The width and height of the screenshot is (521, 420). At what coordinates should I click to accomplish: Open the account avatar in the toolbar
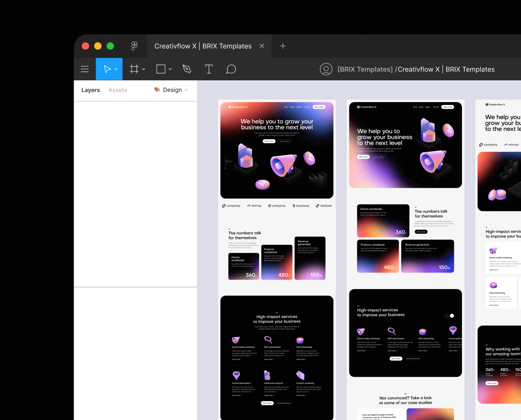(326, 69)
